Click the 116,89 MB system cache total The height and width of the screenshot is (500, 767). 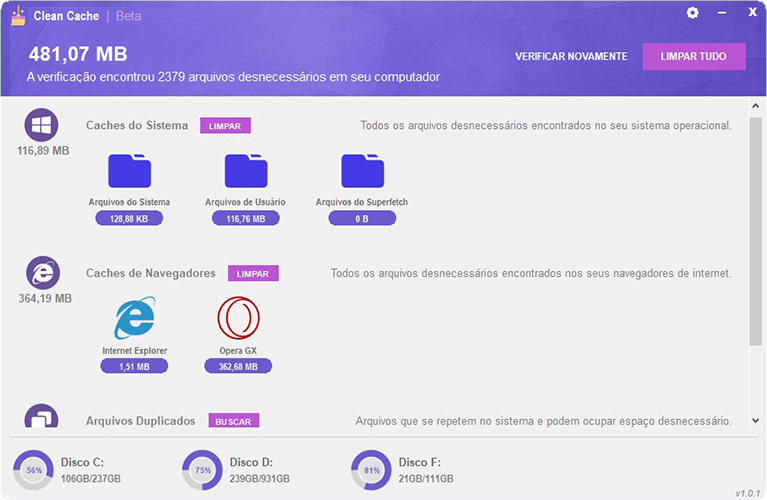coord(43,151)
